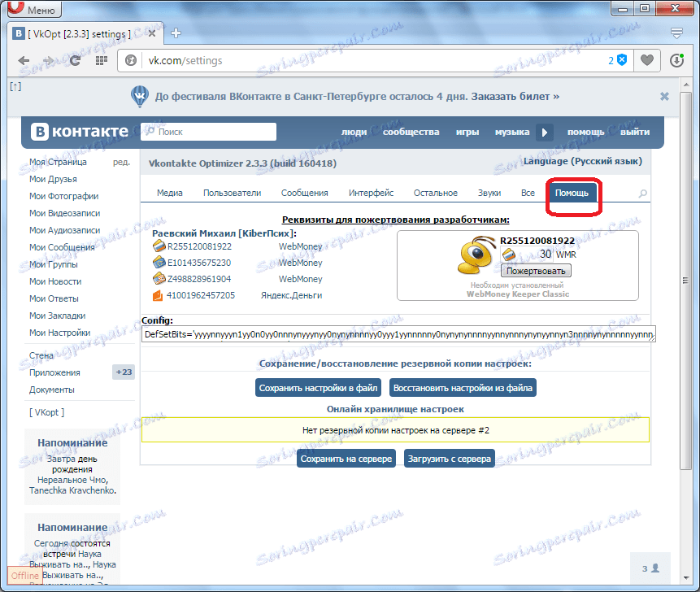The width and height of the screenshot is (700, 592).
Task: Switch to the Сообщения tab
Action: click(x=304, y=193)
